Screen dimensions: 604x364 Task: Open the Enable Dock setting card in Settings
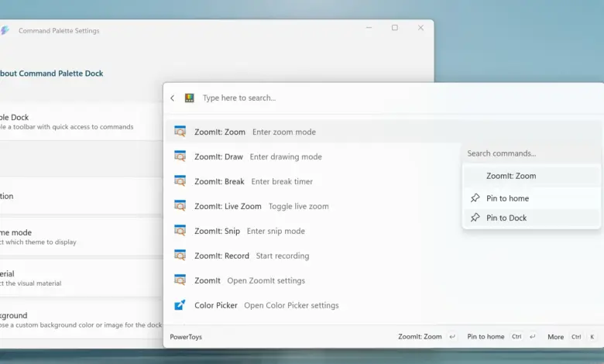pos(81,122)
